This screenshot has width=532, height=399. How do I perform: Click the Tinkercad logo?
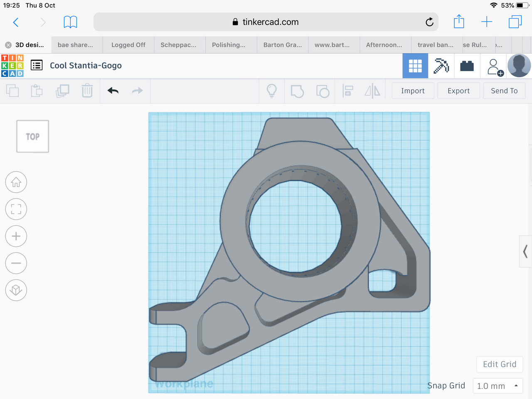(x=12, y=66)
